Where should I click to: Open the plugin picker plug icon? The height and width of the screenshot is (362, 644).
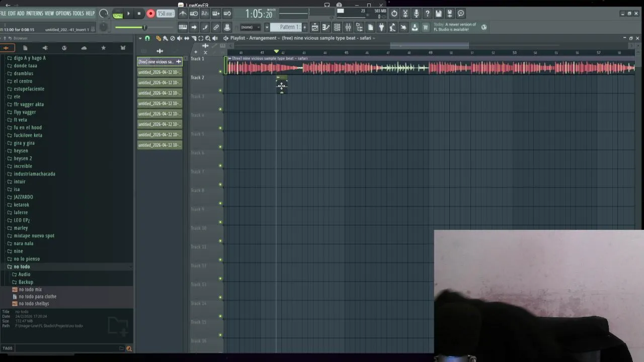(x=381, y=27)
